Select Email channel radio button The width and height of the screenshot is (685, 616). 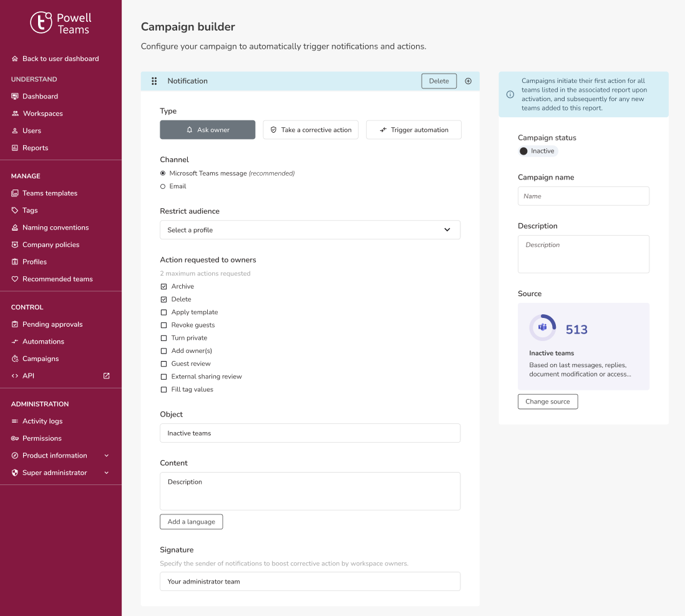point(163,186)
